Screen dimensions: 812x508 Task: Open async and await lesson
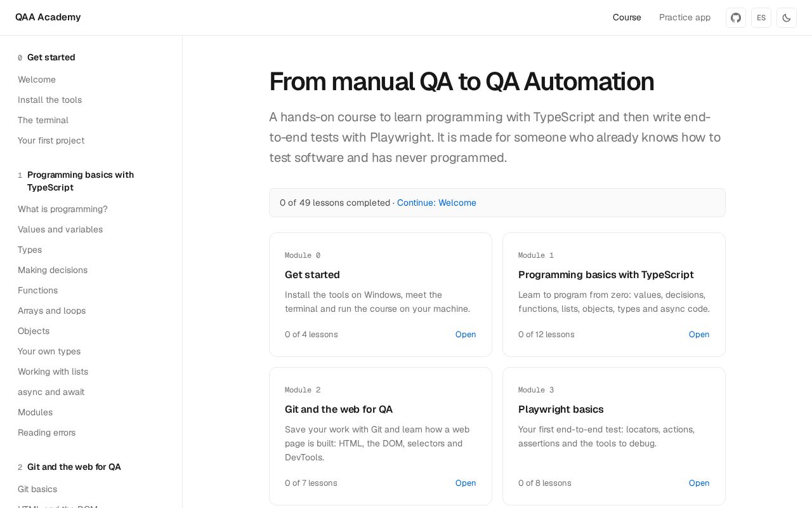[51, 392]
